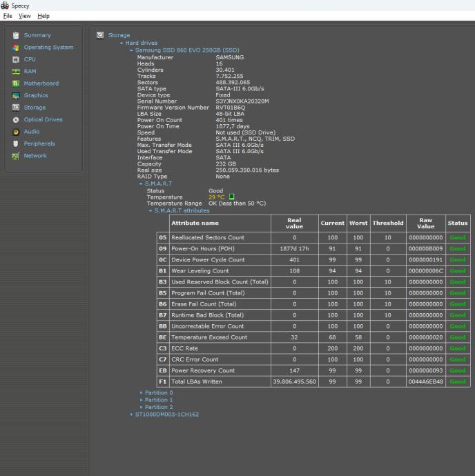Click the Storage heading in main panel
Image resolution: width=475 pixels, height=476 pixels.
[x=119, y=35]
